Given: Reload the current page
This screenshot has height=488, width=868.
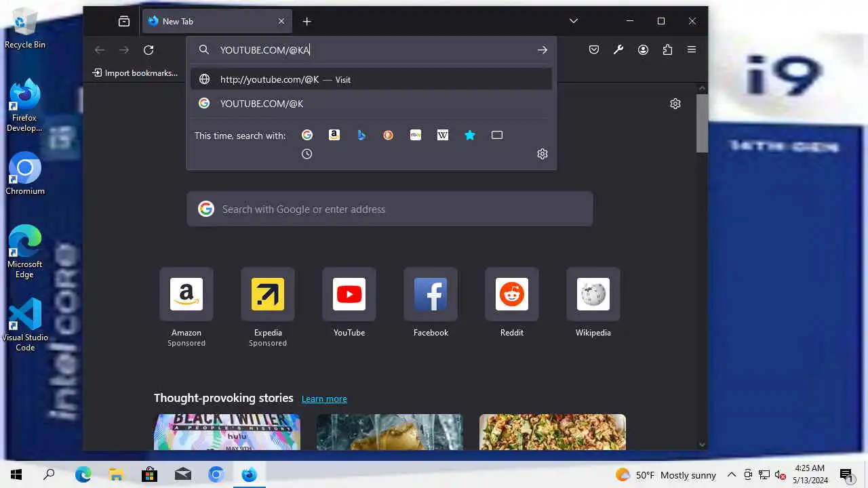Looking at the screenshot, I should pyautogui.click(x=149, y=49).
